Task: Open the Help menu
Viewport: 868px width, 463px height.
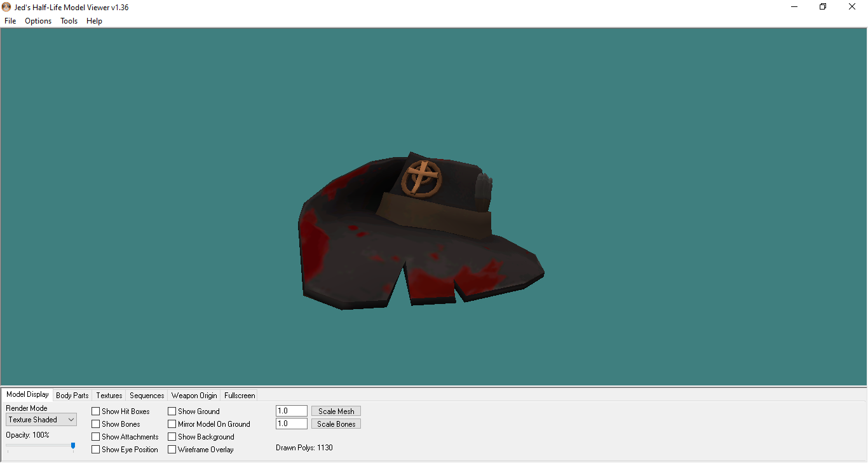Action: pos(94,21)
